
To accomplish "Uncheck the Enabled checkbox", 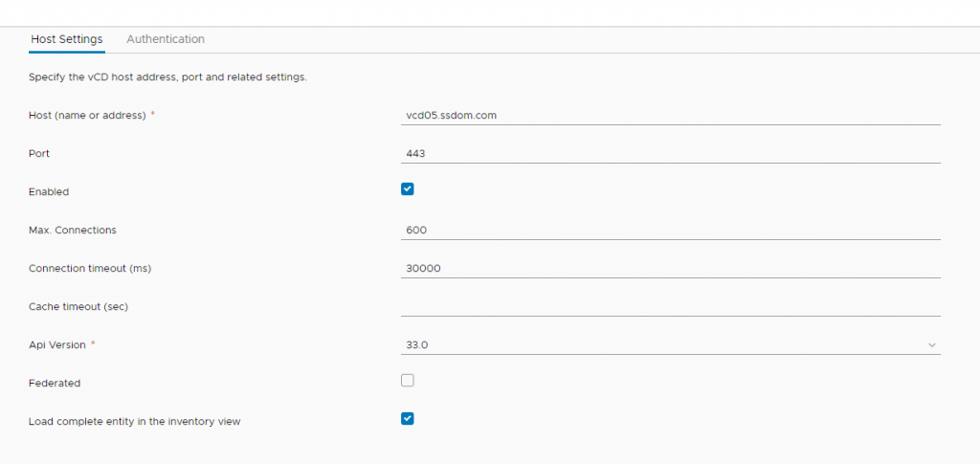I will [408, 189].
